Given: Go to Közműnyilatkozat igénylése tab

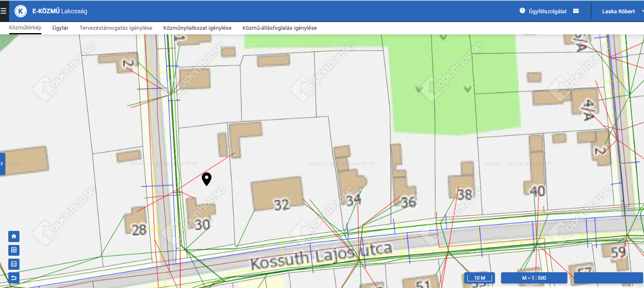Looking at the screenshot, I should pyautogui.click(x=197, y=28).
